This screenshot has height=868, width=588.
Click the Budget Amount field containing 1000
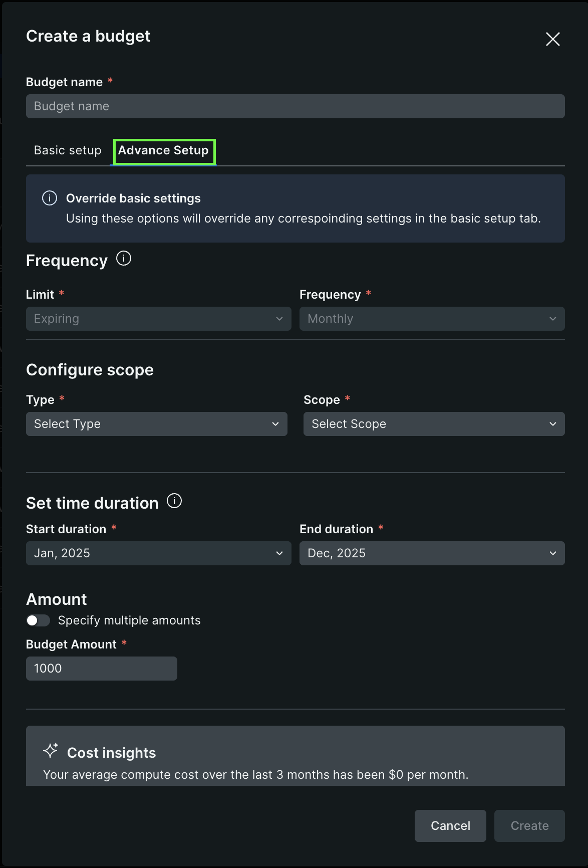pos(101,669)
